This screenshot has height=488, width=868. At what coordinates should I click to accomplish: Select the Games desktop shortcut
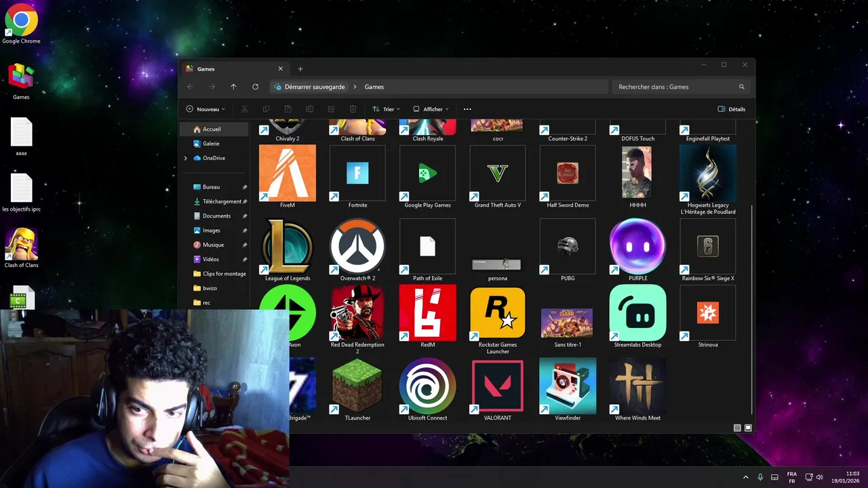pos(21,81)
